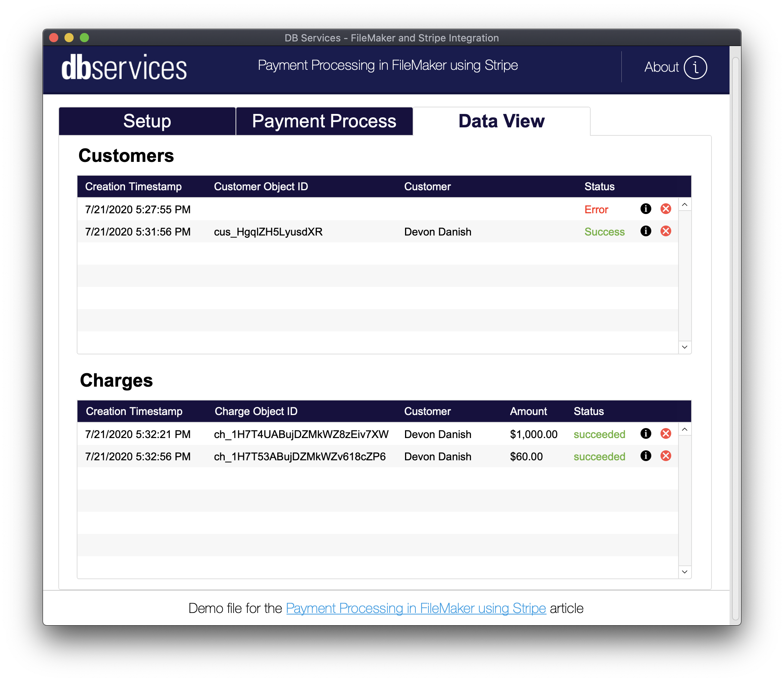Image resolution: width=784 pixels, height=682 pixels.
Task: Click Charge Object ID column header
Action: 256,411
